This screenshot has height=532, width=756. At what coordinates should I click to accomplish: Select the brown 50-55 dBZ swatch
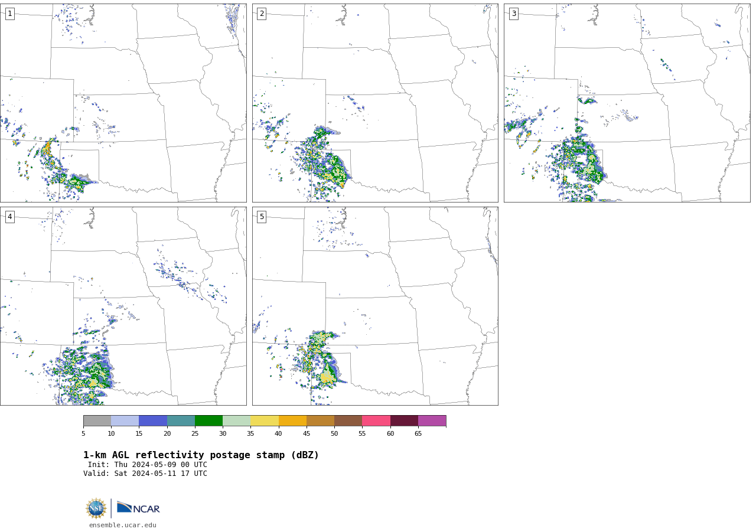(348, 421)
